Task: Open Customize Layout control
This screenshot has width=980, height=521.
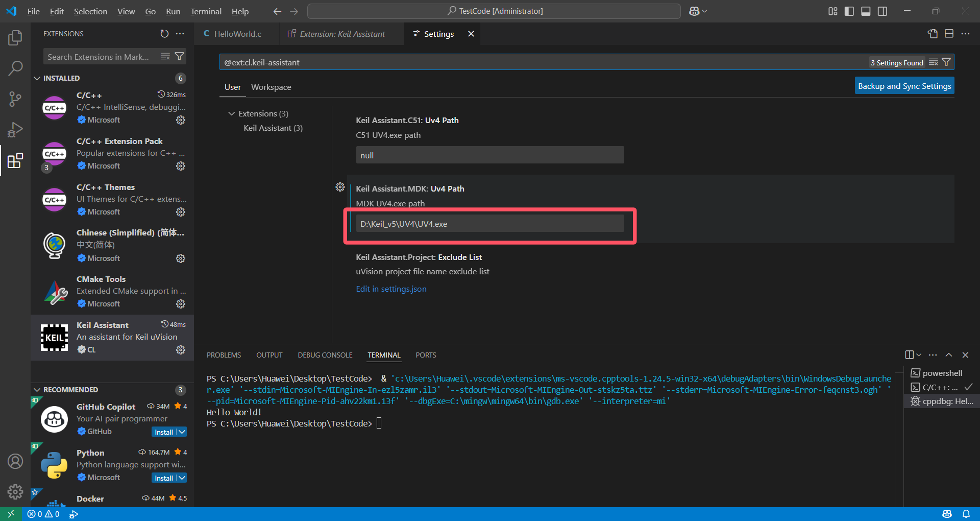Action: click(833, 11)
